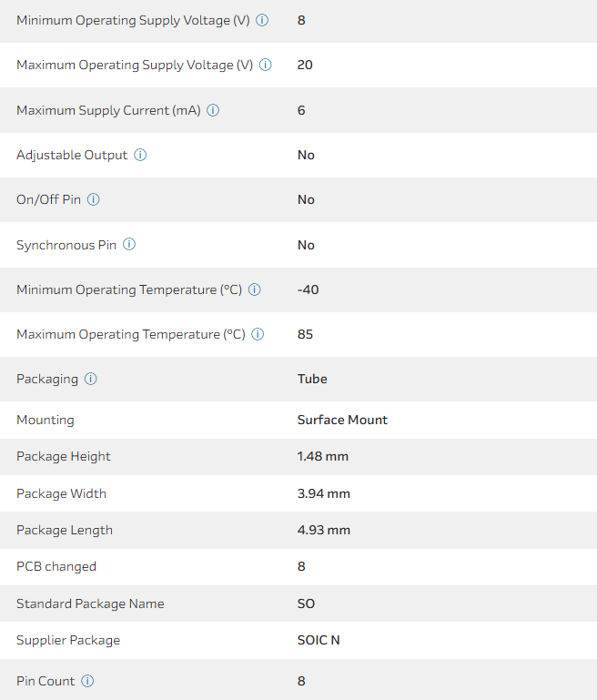Click the Surface Mount value
This screenshot has height=700, width=597.
[x=342, y=420]
